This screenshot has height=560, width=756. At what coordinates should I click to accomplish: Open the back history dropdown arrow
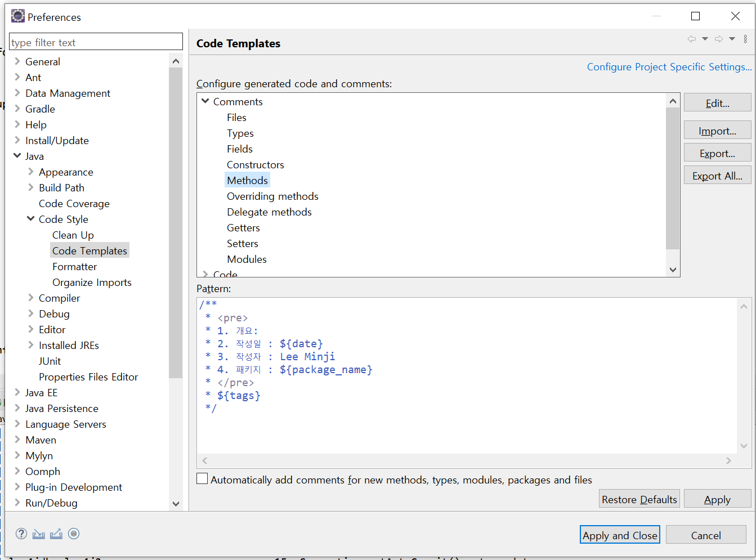(705, 39)
